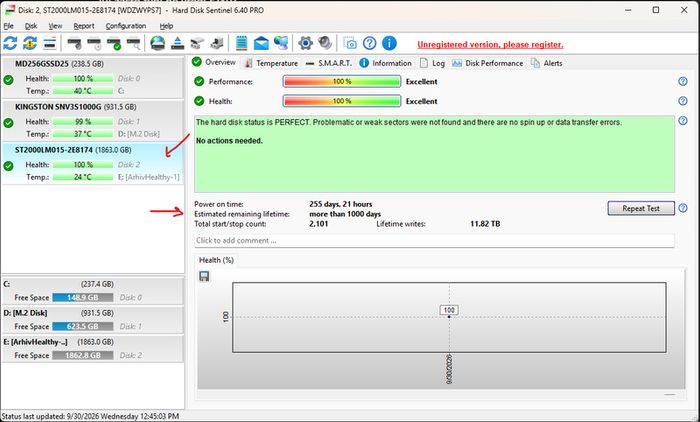
Task: Click the start/stop count value '2,101'
Action: click(318, 224)
